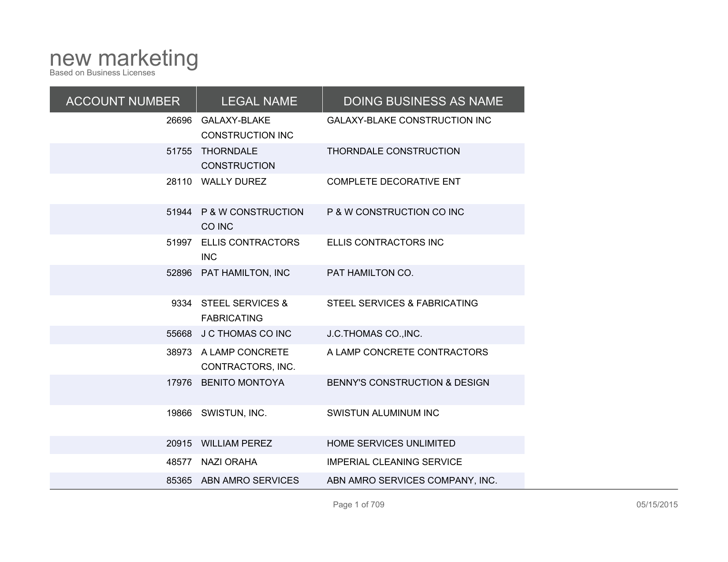Select account number 17976
The image size is (728, 562).
[x=179, y=383]
